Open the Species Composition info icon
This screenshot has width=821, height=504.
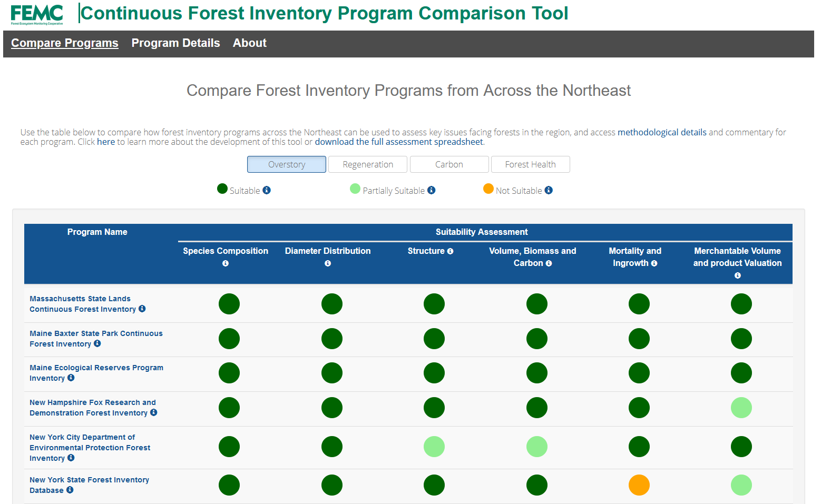225,263
